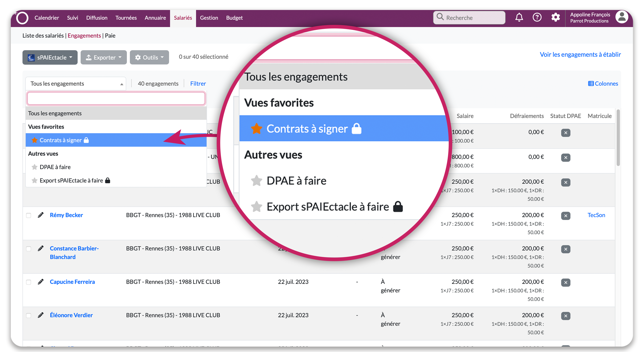Click the Recherche search field
The height and width of the screenshot is (352, 644).
pyautogui.click(x=469, y=17)
